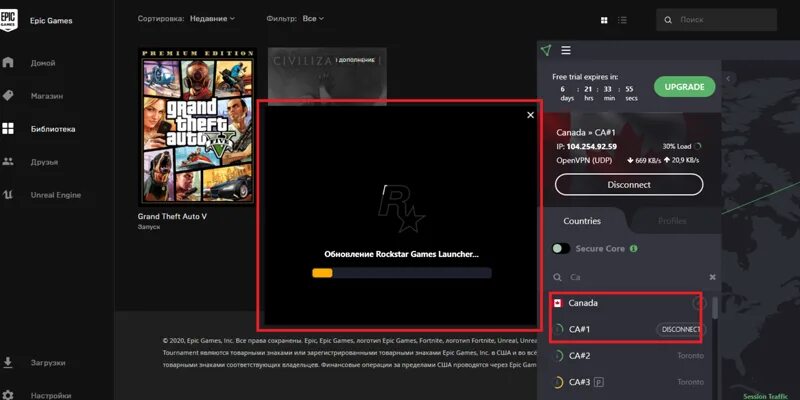The image size is (800, 400).
Task: Switch library to grid view
Action: point(604,20)
